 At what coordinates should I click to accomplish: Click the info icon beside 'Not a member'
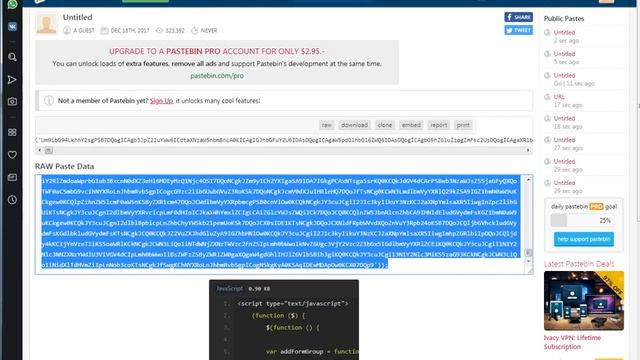49,100
